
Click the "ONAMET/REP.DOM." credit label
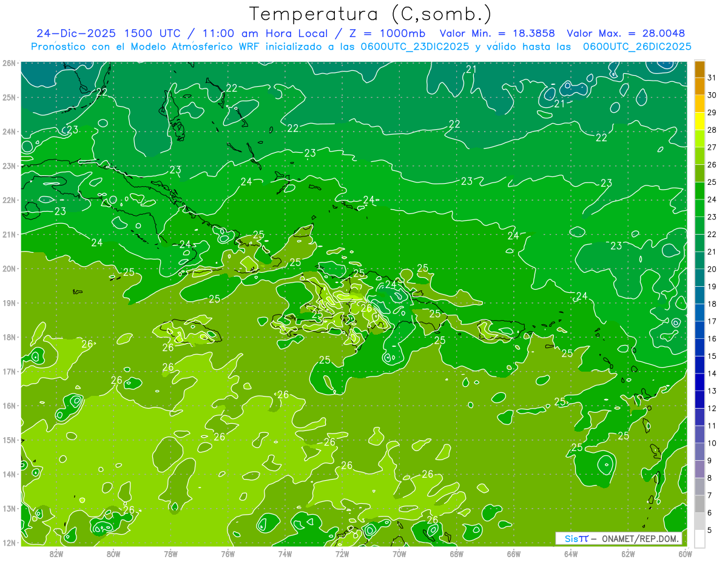(x=639, y=538)
